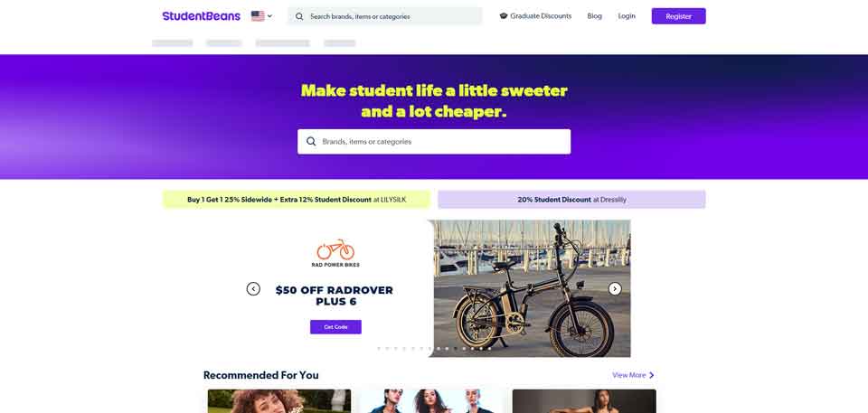The height and width of the screenshot is (413, 868).
Task: Click the Rad Power Bikes logo
Action: coord(335,253)
